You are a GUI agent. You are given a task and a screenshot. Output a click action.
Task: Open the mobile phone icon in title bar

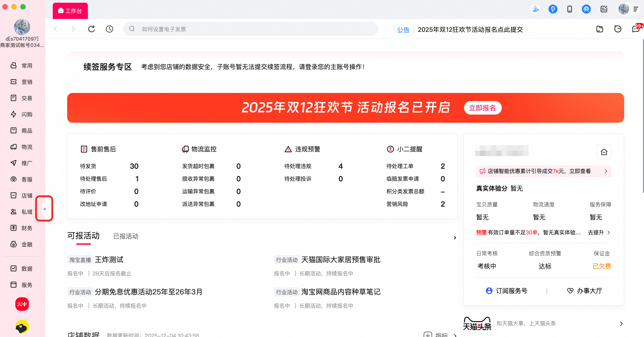pos(569,9)
